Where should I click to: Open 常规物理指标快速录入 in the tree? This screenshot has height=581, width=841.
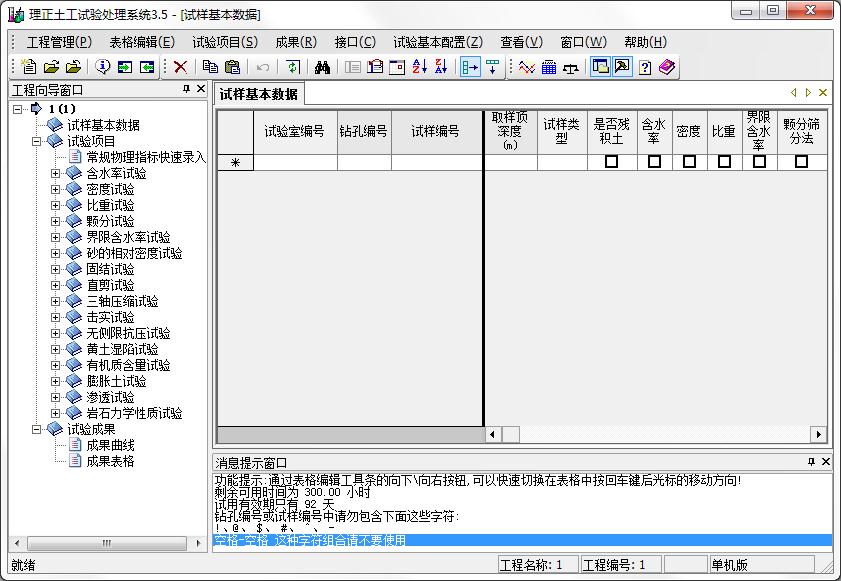pos(146,157)
